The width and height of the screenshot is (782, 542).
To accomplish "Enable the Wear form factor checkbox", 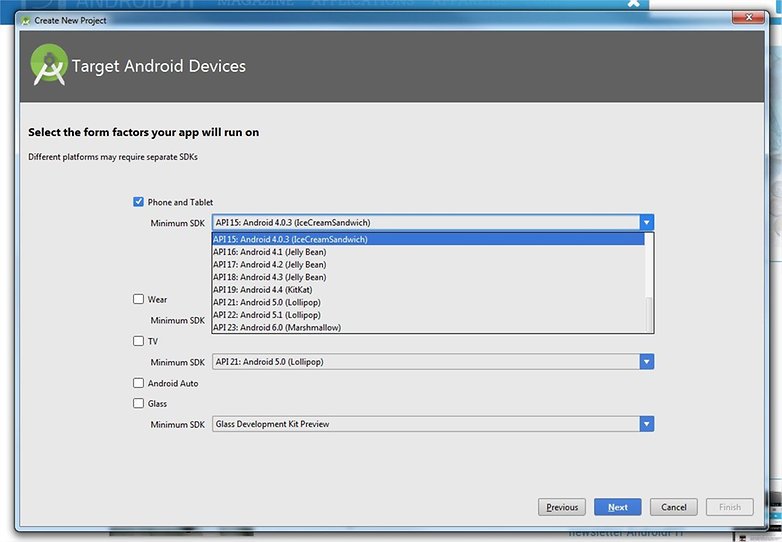I will click(x=138, y=299).
